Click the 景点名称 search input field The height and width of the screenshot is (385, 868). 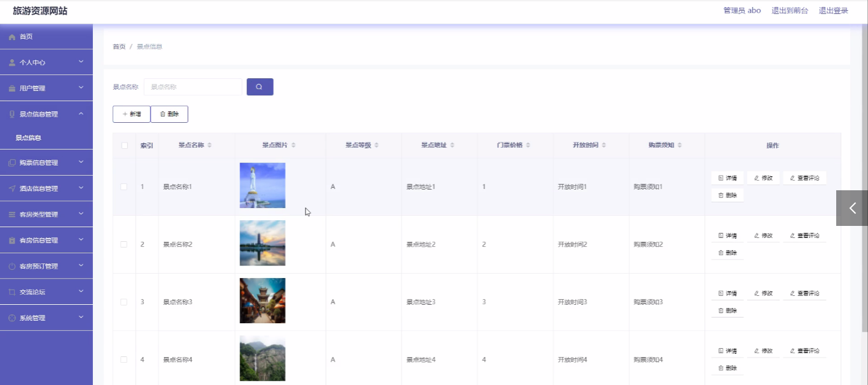click(x=193, y=87)
